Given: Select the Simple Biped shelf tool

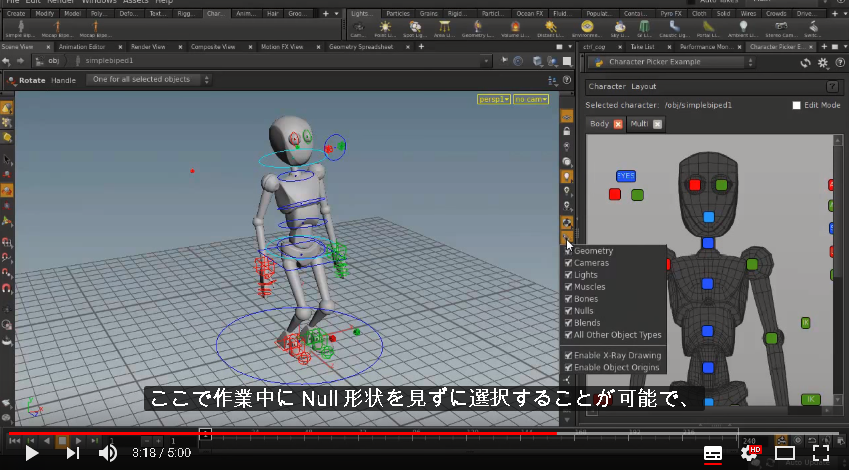Looking at the screenshot, I should pyautogui.click(x=21, y=29).
